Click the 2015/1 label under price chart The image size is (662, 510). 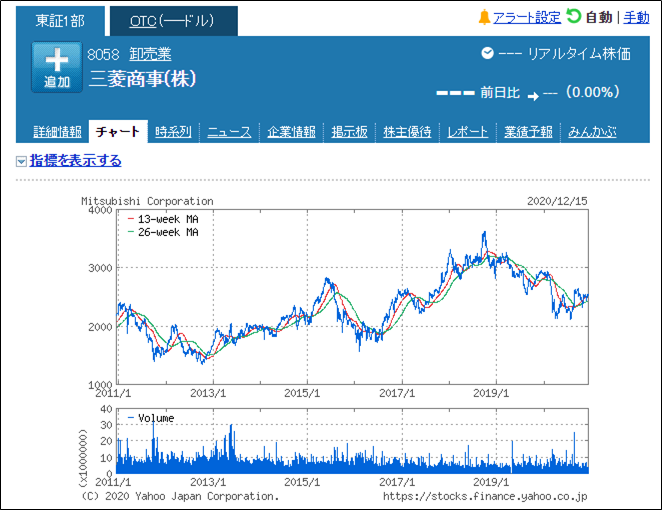(x=302, y=393)
